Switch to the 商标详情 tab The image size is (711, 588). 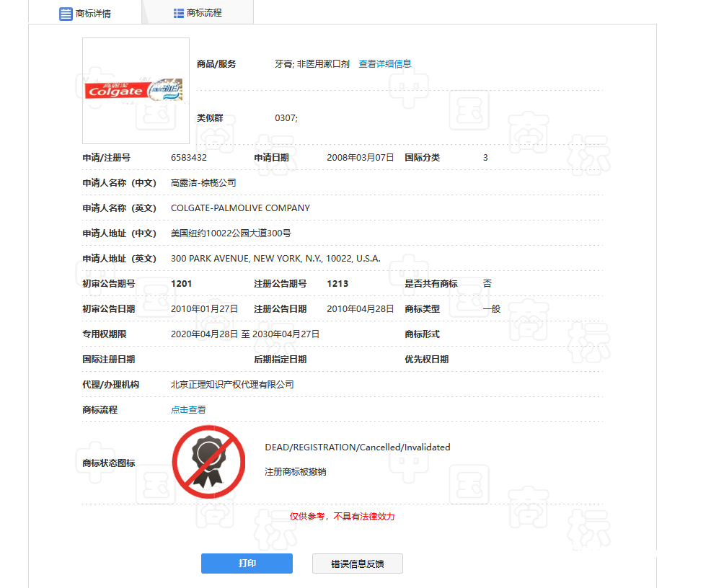coord(85,13)
